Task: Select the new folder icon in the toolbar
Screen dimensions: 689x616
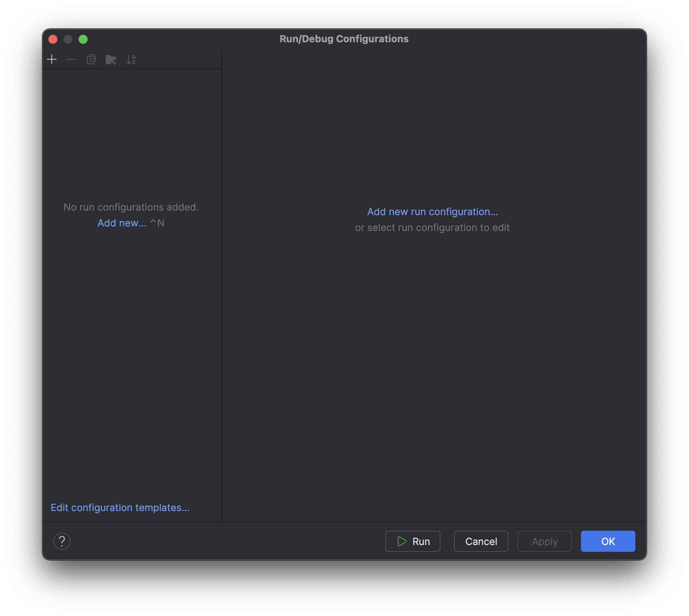Action: tap(111, 59)
